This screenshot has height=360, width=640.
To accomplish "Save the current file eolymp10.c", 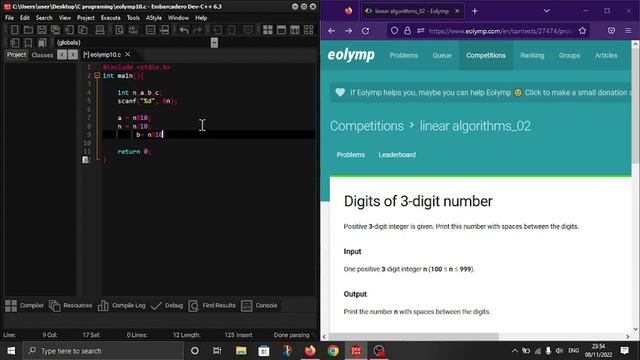I will (42, 30).
